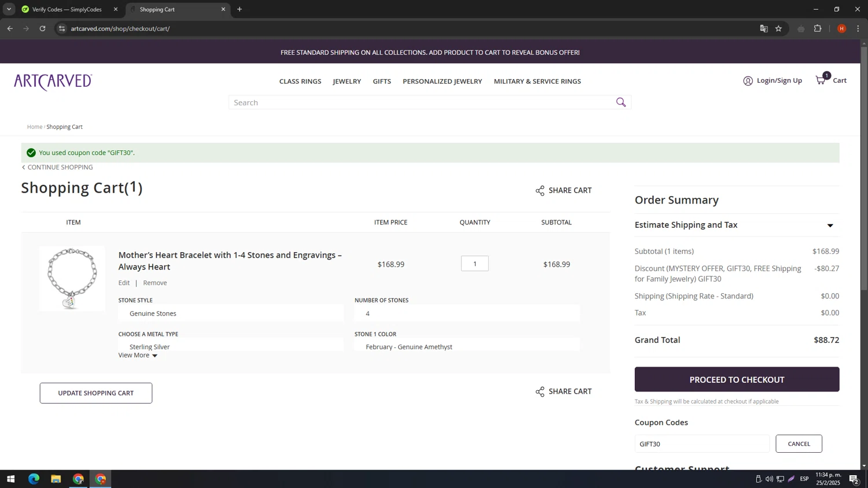This screenshot has width=868, height=488.
Task: Open the tab search dropdown arrow
Action: click(9, 9)
